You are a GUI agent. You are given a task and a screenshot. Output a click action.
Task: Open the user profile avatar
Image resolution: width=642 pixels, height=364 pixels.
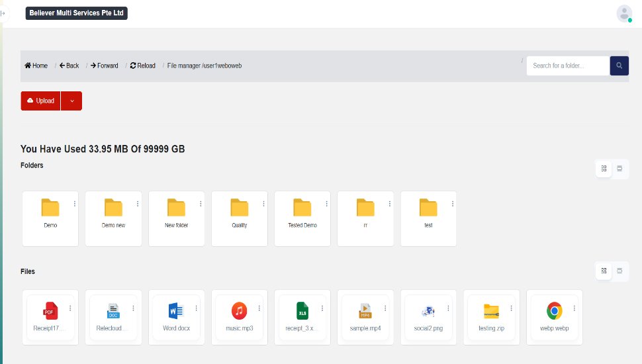point(624,13)
